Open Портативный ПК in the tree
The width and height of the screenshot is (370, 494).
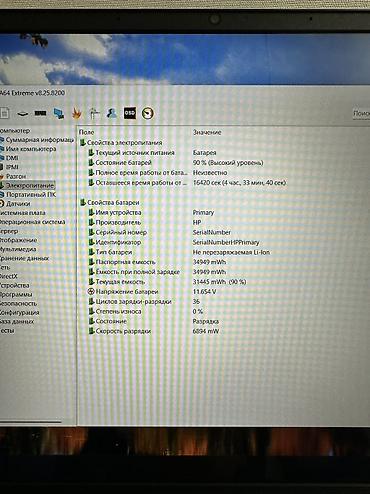31,194
